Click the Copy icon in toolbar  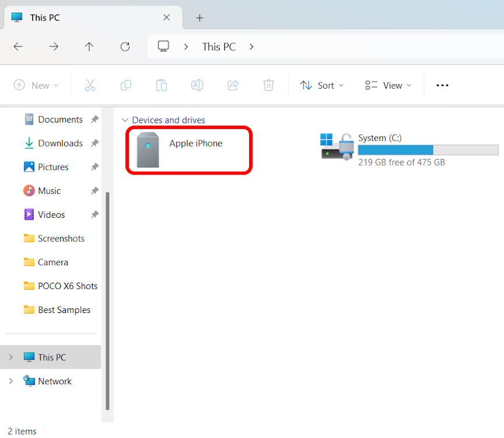pos(126,85)
